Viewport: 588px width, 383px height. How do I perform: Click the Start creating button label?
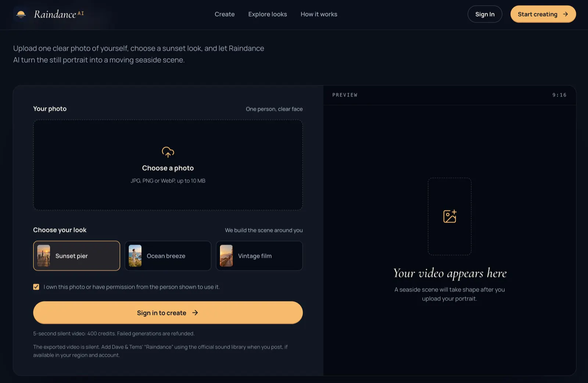538,14
